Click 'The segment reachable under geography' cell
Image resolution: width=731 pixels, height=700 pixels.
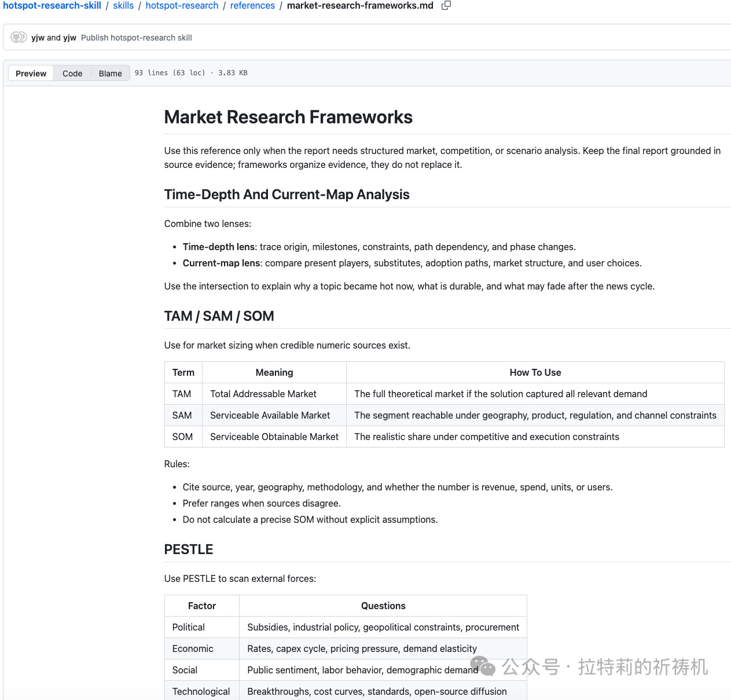(x=535, y=416)
